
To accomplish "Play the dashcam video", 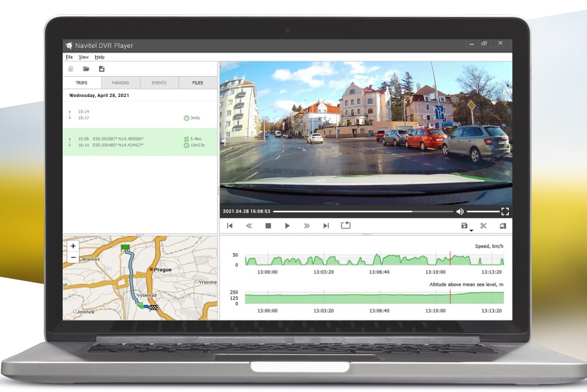I will click(x=287, y=226).
